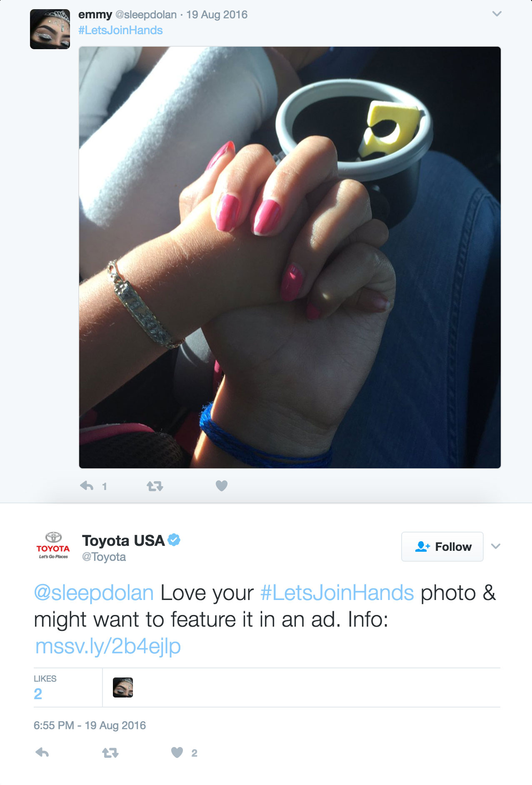Open @sleepdolan mention in Toyota's reply
532x785 pixels.
coord(94,592)
